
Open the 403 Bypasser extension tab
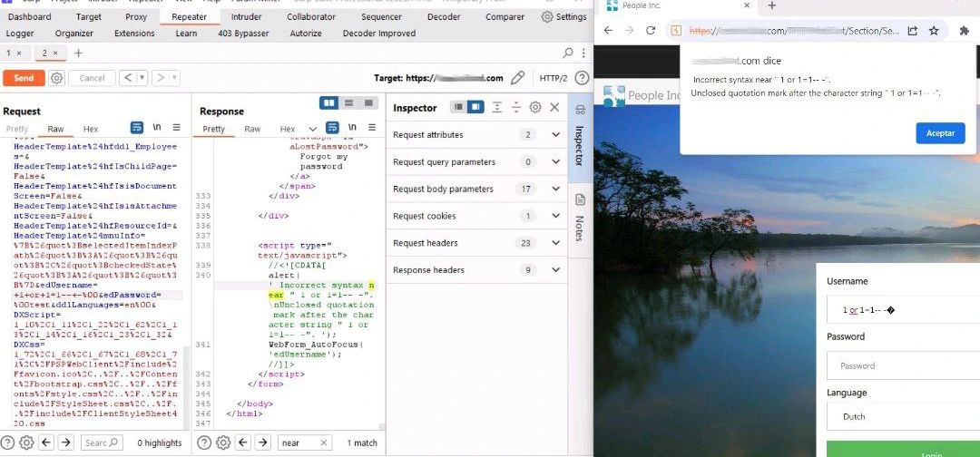pyautogui.click(x=243, y=33)
